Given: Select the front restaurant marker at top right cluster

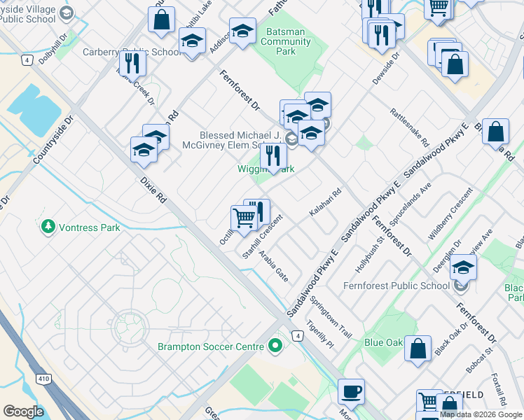Looking at the screenshot, I should tap(381, 36).
